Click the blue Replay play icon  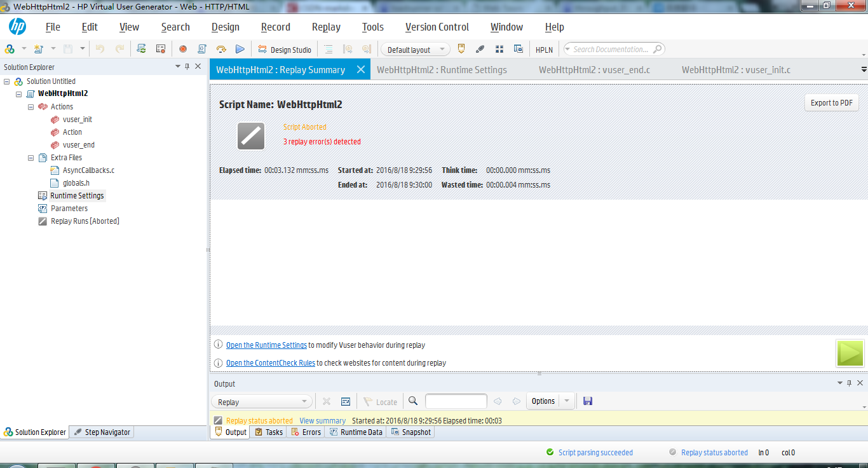(x=240, y=49)
